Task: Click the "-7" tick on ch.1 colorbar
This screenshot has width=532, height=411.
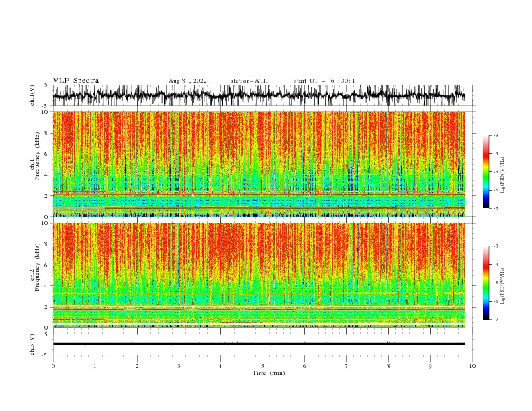Action: click(x=496, y=209)
